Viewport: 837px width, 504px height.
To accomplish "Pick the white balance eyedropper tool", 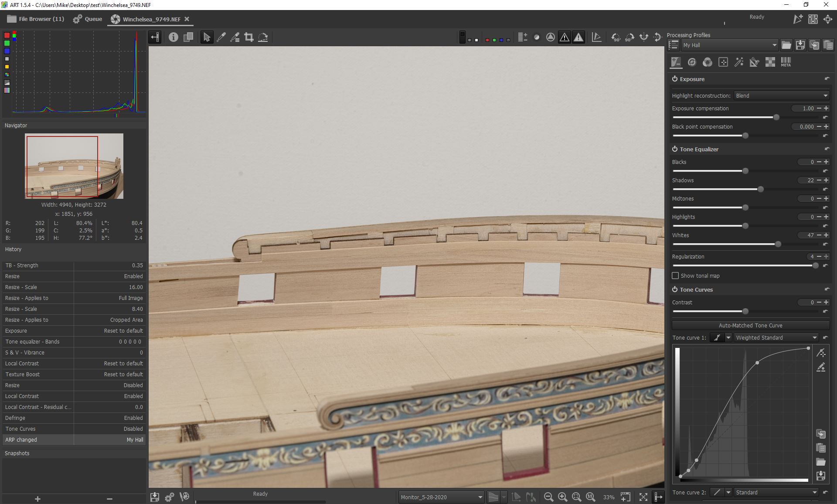I will tap(221, 37).
